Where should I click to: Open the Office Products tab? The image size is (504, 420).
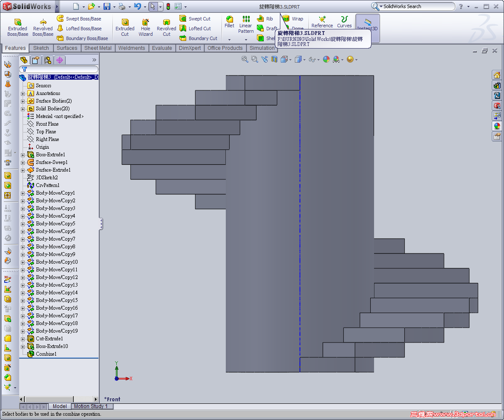(x=225, y=48)
